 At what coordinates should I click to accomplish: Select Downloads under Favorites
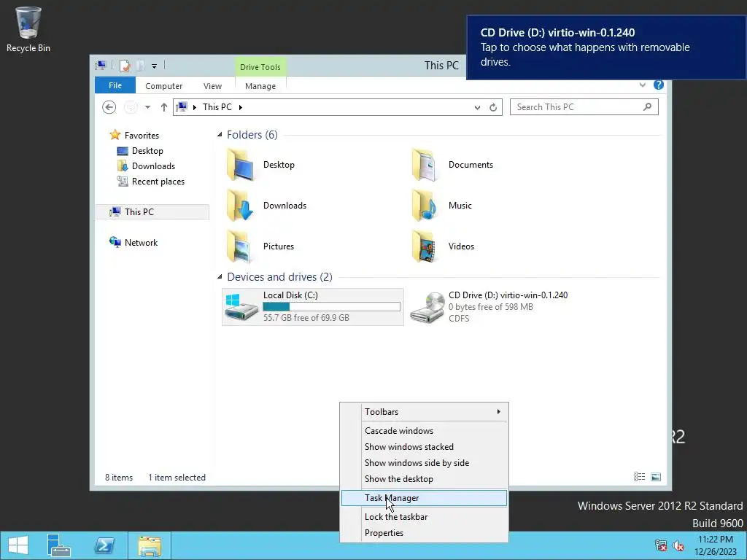click(x=153, y=166)
